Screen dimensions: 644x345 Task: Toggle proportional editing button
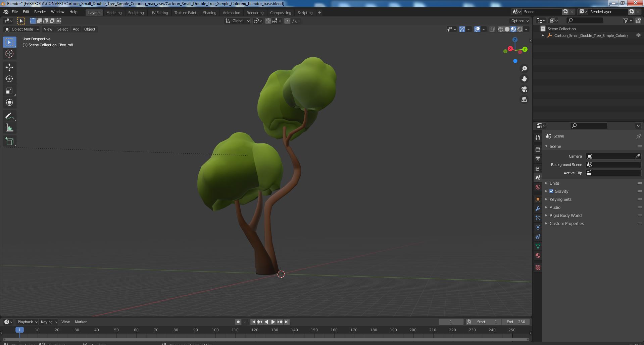tap(287, 21)
